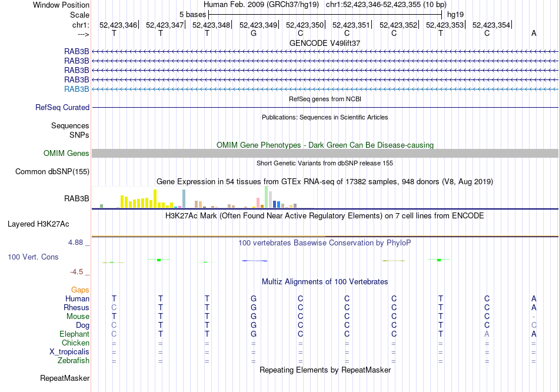
Task: Click the H3K27Ac Mark track title
Action: click(325, 216)
